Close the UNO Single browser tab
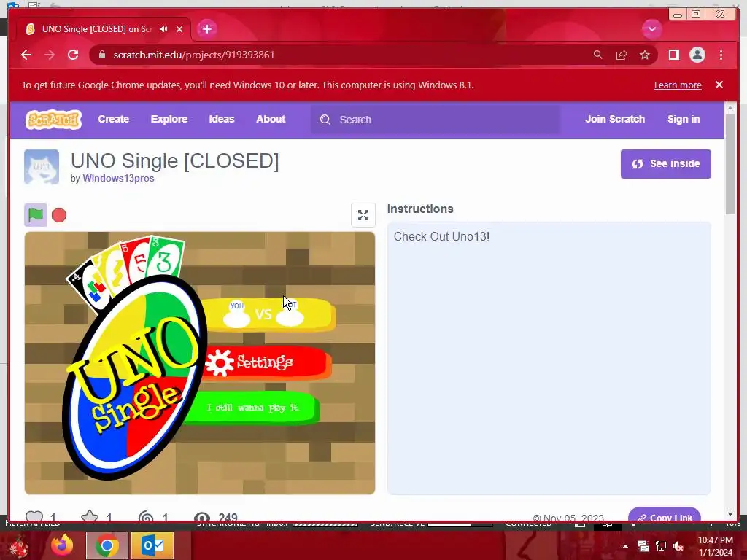 point(179,29)
